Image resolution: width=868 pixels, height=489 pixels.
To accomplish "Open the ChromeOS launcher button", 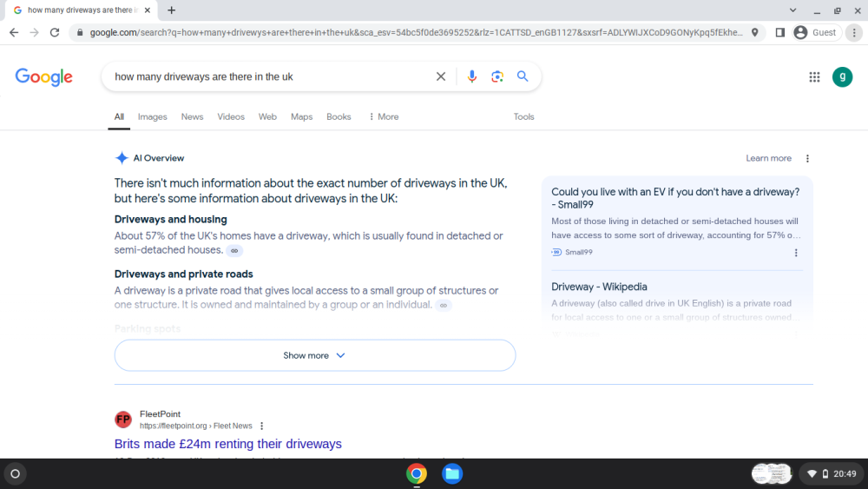I will (x=16, y=473).
